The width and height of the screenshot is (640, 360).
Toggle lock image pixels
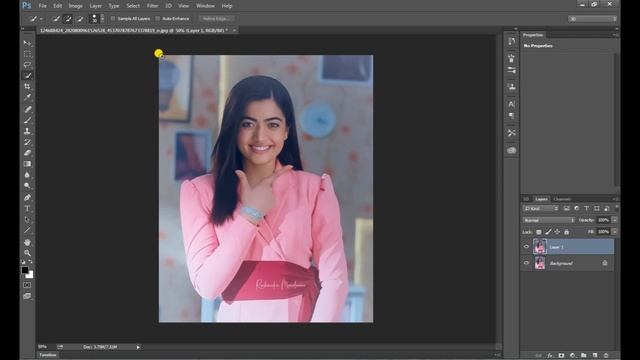point(548,232)
